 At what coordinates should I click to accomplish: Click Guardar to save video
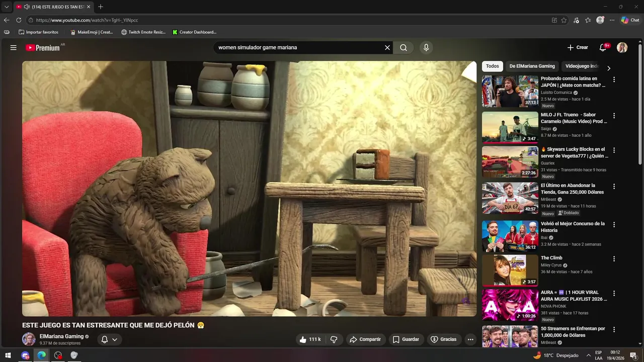(x=406, y=339)
